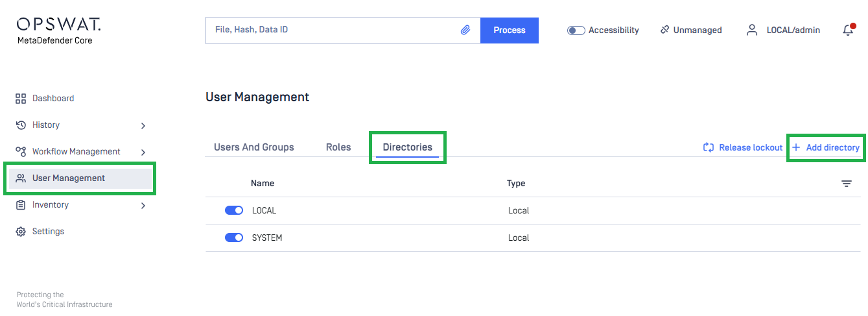
Task: Disable the SYSTEM directory toggle
Action: pyautogui.click(x=233, y=237)
